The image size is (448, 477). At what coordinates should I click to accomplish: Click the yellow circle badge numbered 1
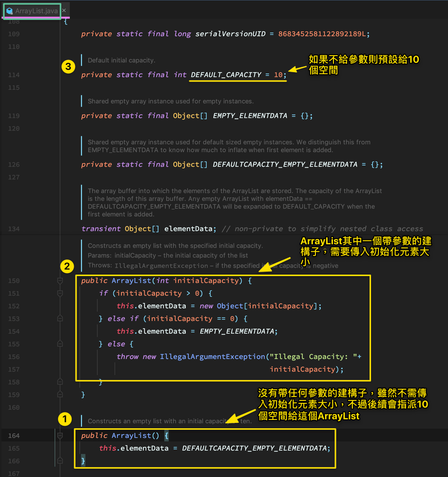(x=64, y=419)
